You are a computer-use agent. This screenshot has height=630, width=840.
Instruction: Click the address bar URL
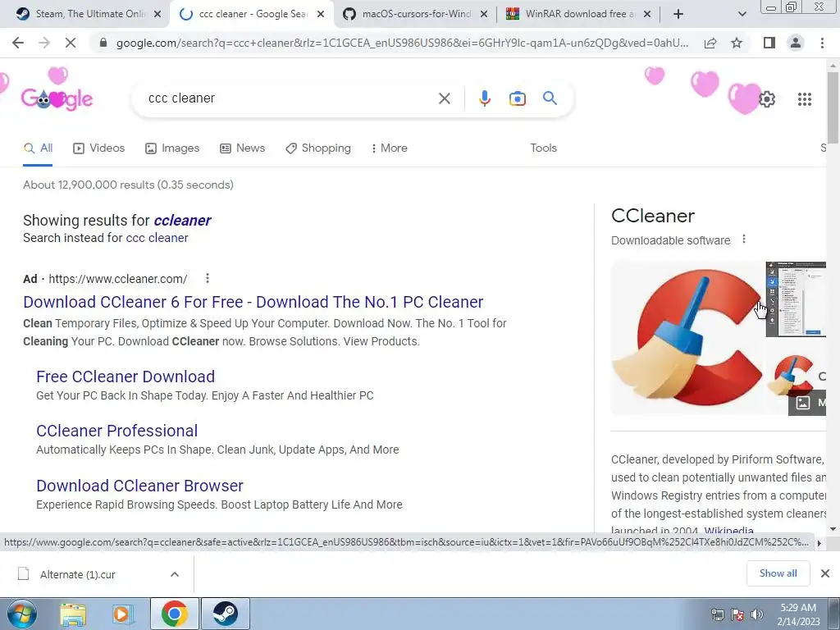(402, 43)
